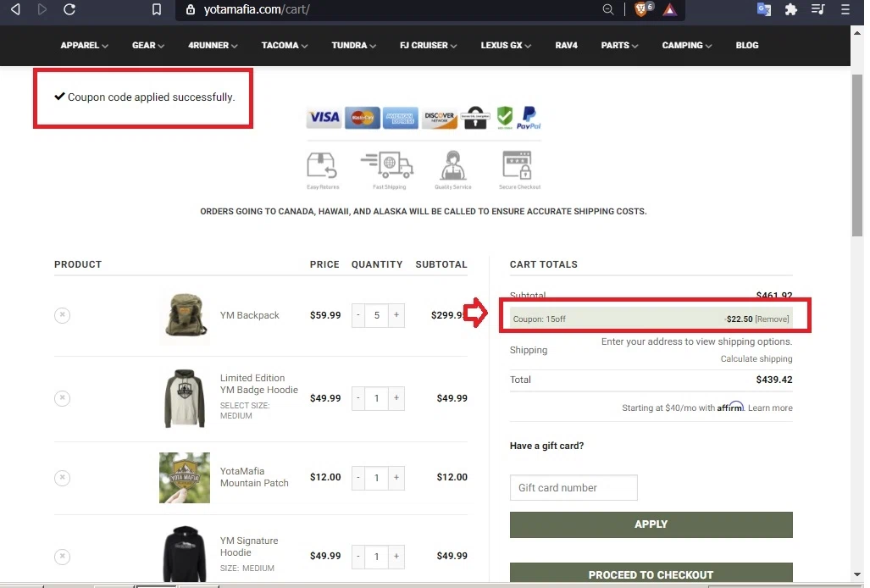Click the green shield security badge
Screen dimensions: 870x588
tap(505, 118)
